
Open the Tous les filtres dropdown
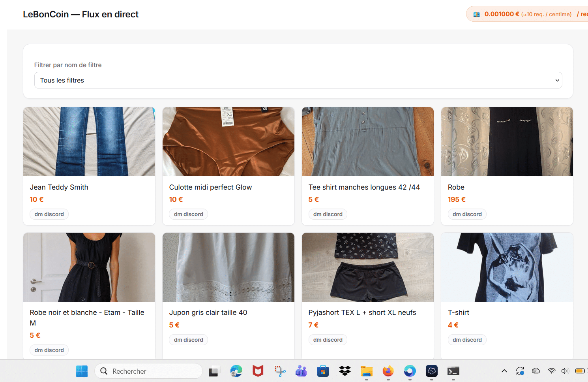pyautogui.click(x=298, y=80)
